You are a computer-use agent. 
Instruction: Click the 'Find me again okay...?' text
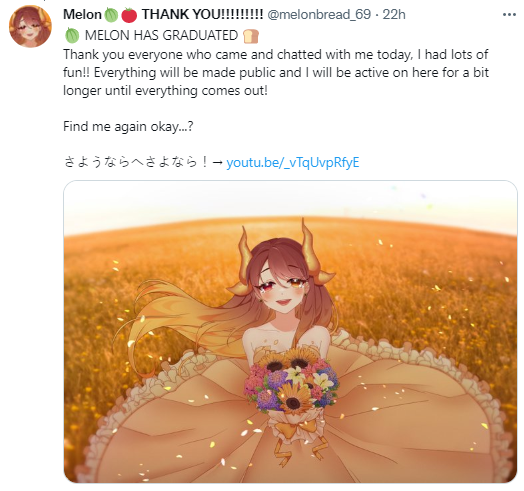click(128, 127)
